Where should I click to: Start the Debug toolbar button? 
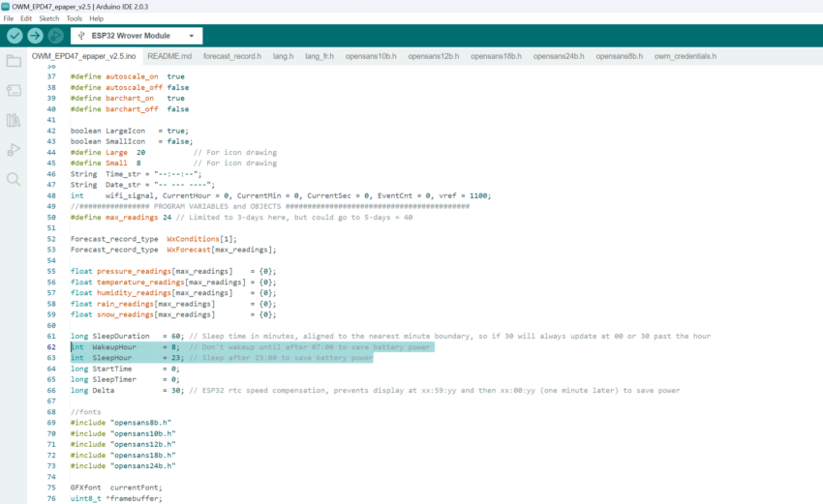tap(55, 36)
